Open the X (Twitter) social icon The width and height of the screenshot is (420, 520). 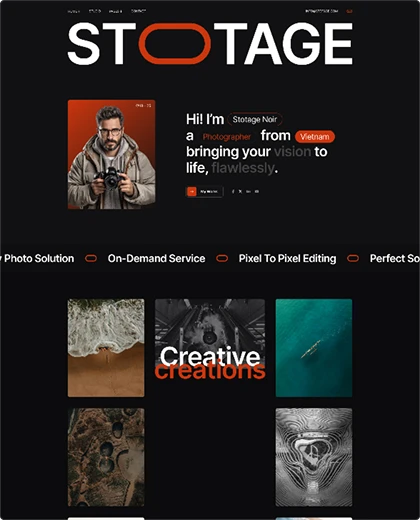pos(240,191)
